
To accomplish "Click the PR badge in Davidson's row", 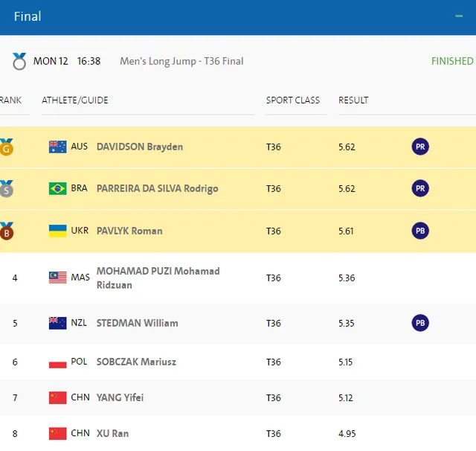I will coord(420,147).
